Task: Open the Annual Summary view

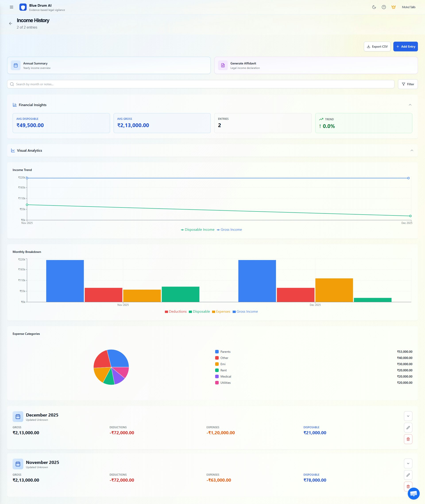Action: click(x=108, y=65)
